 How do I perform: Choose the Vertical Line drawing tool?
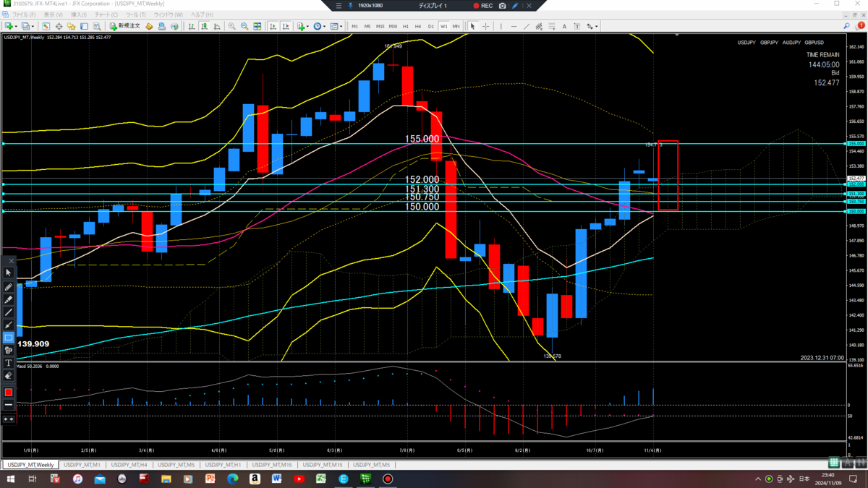pyautogui.click(x=501, y=26)
